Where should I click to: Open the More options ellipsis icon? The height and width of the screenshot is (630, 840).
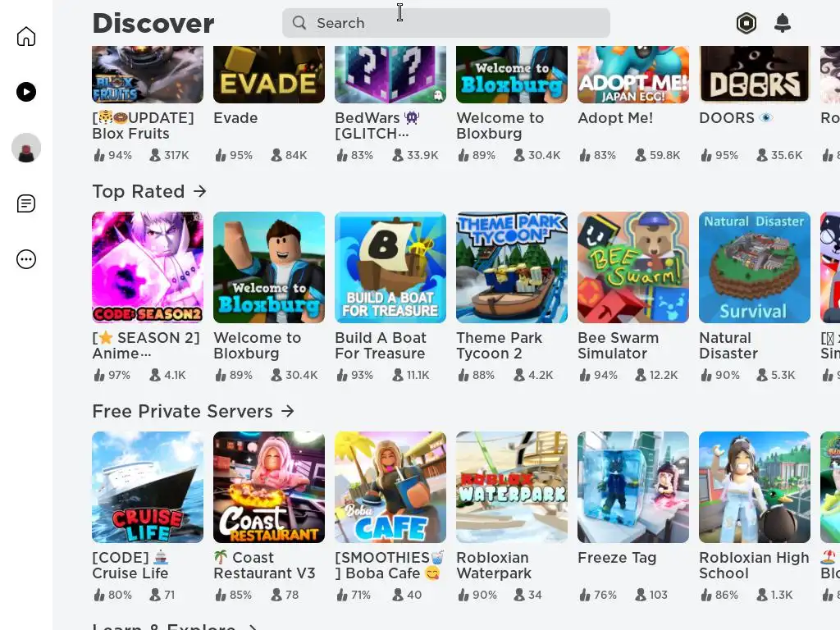click(25, 259)
